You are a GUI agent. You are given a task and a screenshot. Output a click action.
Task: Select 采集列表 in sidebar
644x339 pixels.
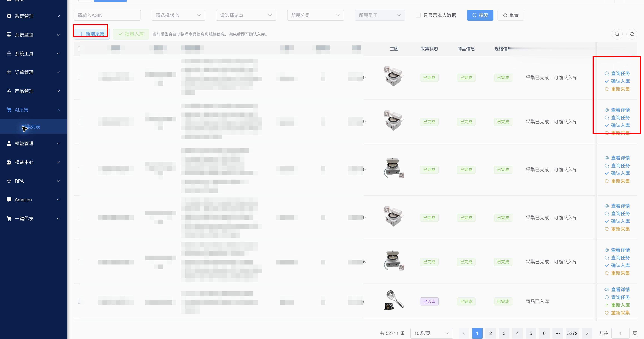34,127
